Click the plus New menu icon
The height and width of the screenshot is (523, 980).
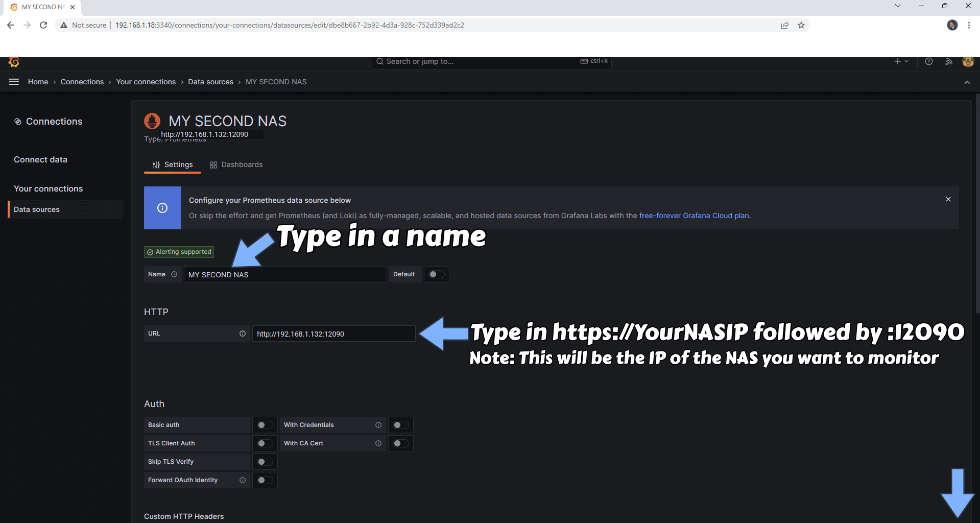click(x=901, y=61)
